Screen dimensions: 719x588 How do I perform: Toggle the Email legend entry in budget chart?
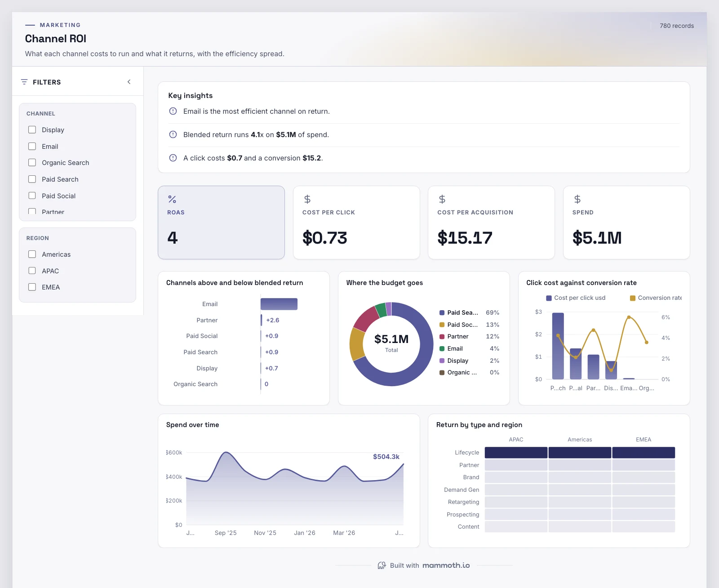point(469,348)
